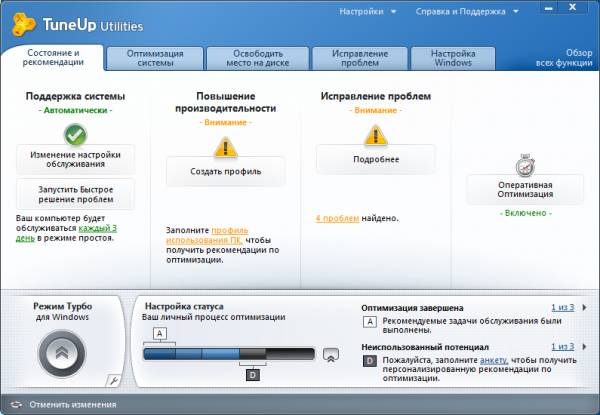The width and height of the screenshot is (600, 415).
Task: Click Оптимизация завершена heading
Action: point(412,308)
